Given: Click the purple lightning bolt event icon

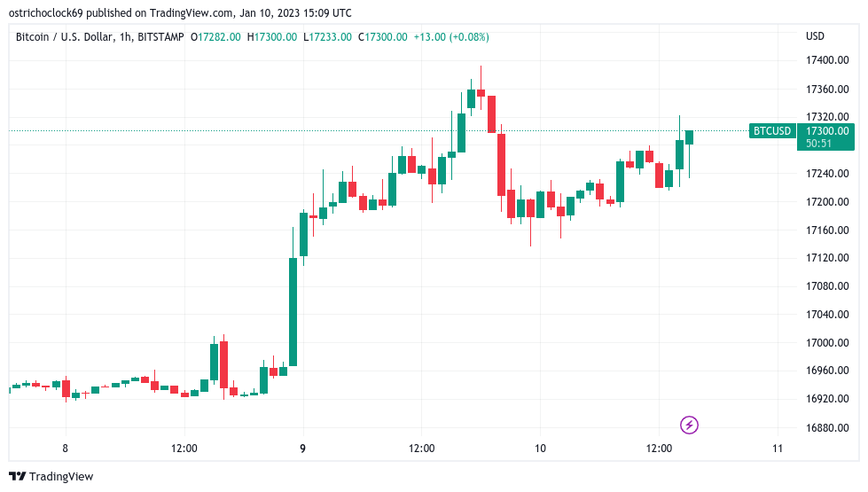Looking at the screenshot, I should 689,425.
